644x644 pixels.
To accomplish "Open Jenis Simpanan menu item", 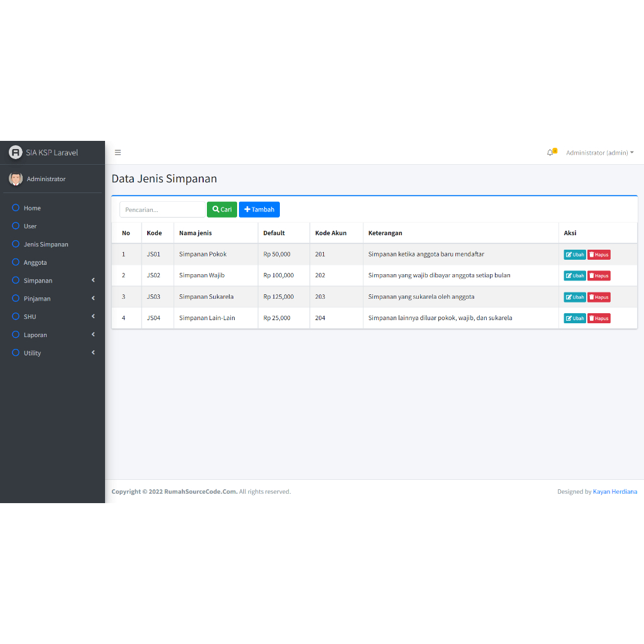I will [46, 244].
